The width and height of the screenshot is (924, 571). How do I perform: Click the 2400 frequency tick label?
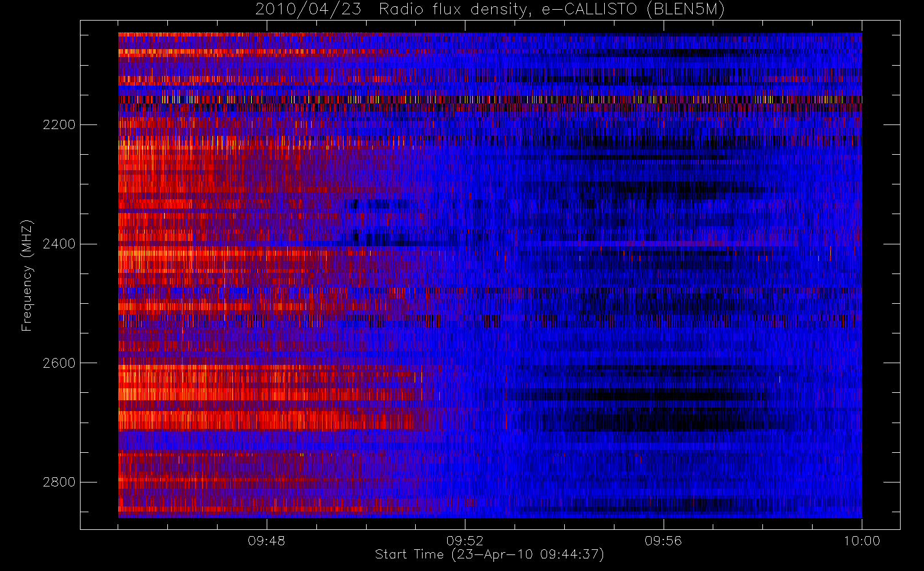pos(59,244)
